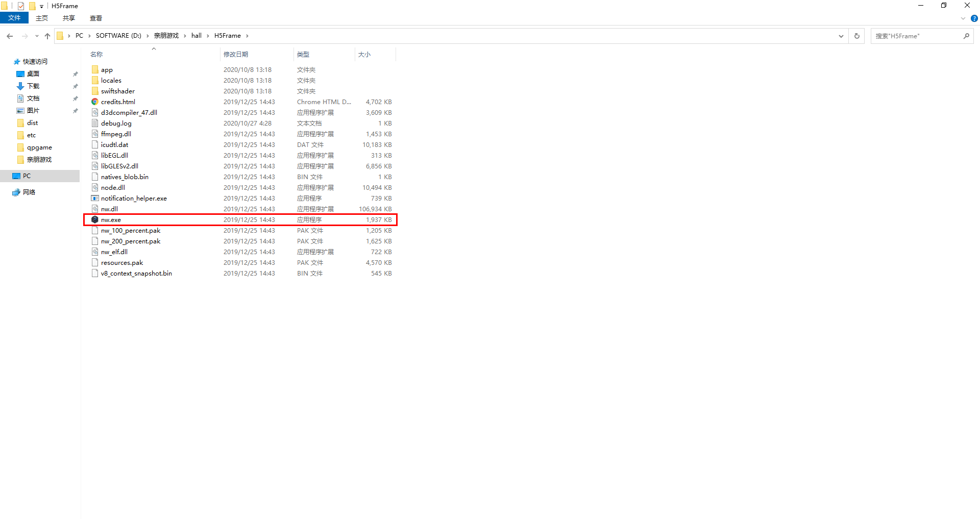Viewport: 980px width, 519px height.
Task: Go to hall folder in breadcrumb
Action: click(x=197, y=36)
